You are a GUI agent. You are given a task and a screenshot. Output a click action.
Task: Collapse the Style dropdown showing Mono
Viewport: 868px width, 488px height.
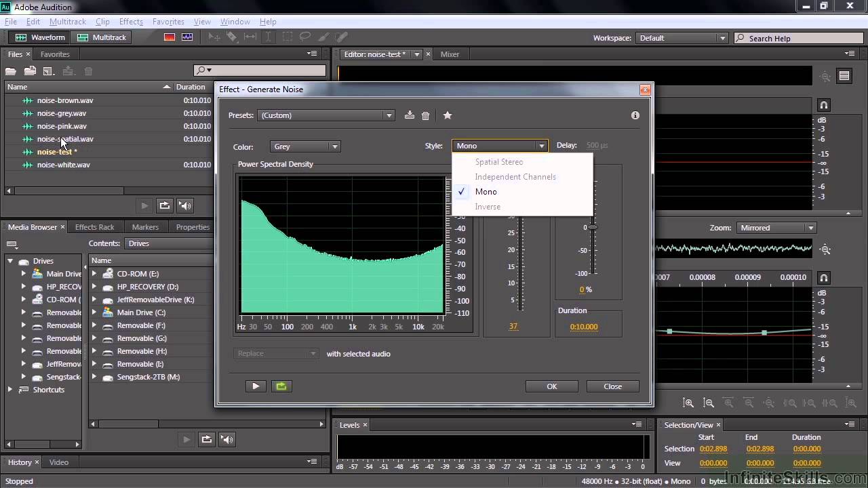pyautogui.click(x=500, y=146)
